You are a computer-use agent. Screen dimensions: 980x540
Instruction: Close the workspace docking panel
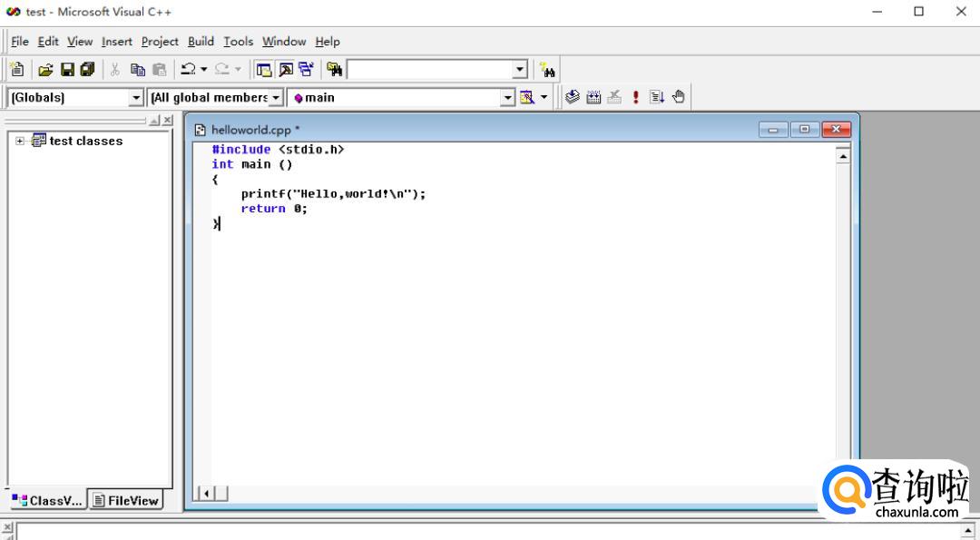pyautogui.click(x=168, y=120)
